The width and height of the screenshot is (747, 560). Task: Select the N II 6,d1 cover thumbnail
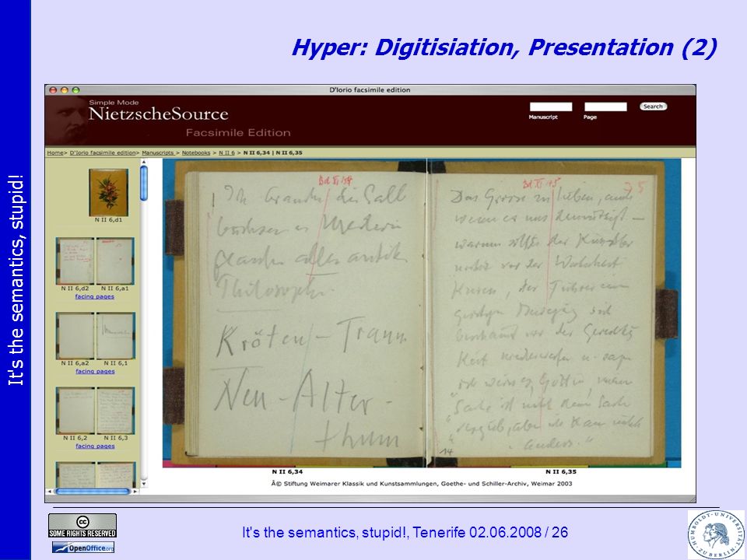click(x=109, y=192)
